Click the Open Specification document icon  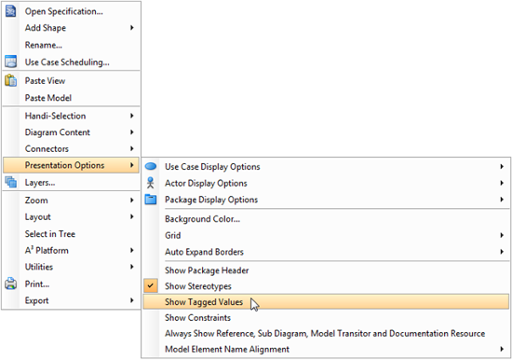11,11
